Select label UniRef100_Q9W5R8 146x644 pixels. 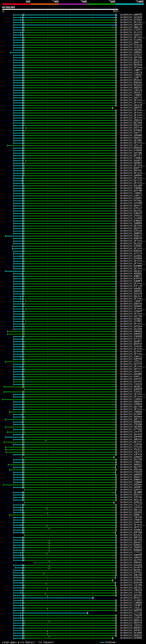point(131,223)
